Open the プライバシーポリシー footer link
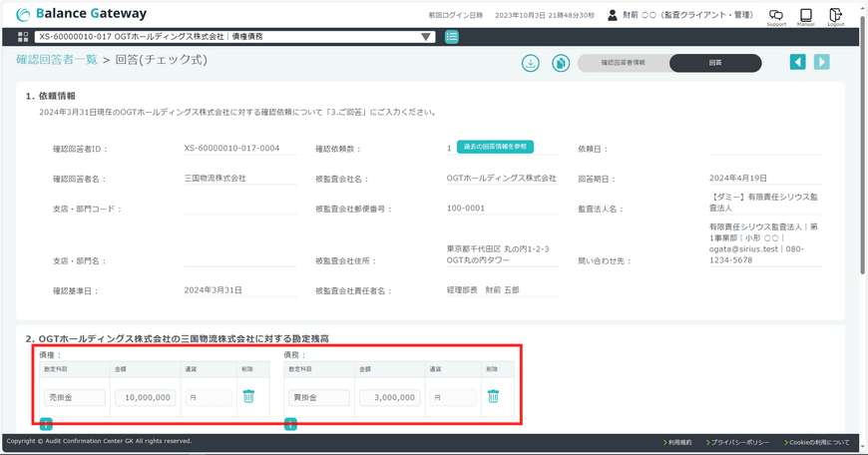This screenshot has width=868, height=455. [736, 441]
